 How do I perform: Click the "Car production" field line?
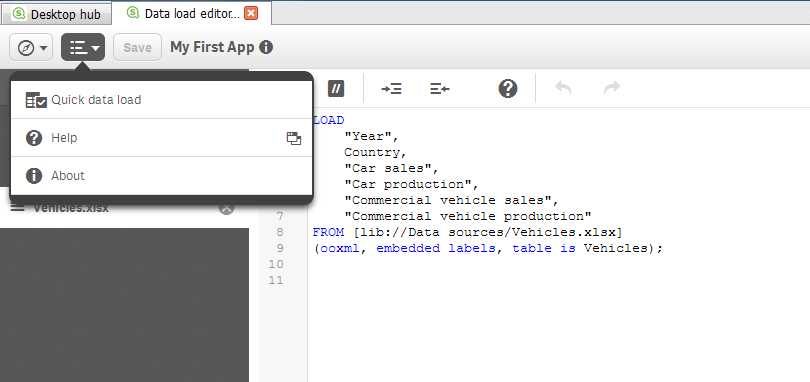click(412, 185)
